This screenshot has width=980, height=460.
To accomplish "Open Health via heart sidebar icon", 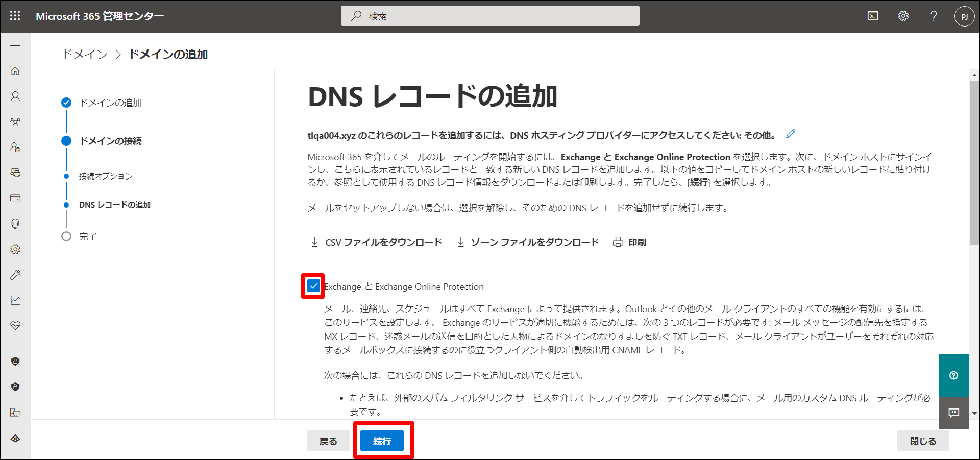I will click(15, 325).
